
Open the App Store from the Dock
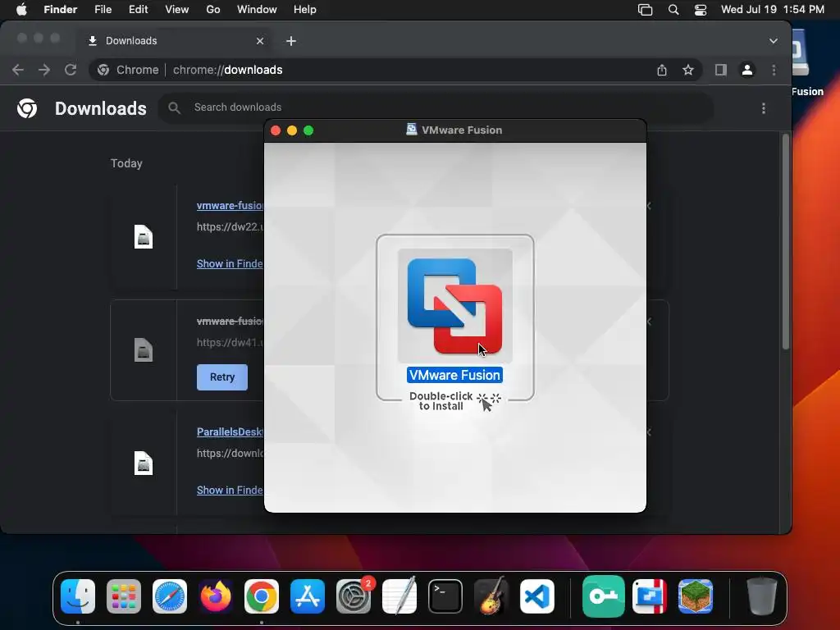point(308,596)
